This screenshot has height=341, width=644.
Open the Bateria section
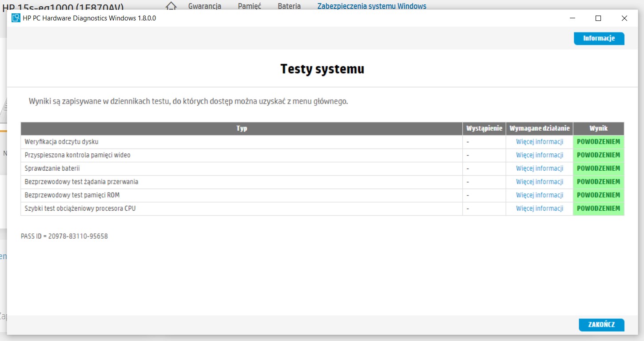tap(289, 7)
